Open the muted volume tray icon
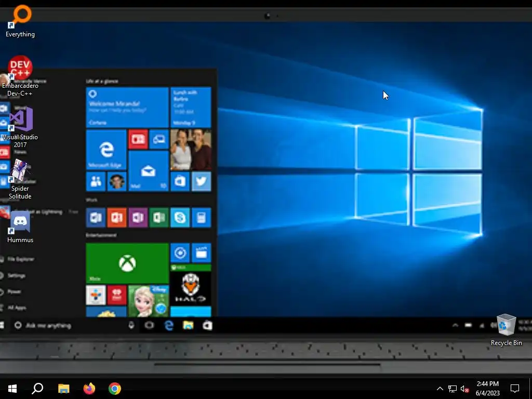The image size is (532, 399). tap(464, 389)
